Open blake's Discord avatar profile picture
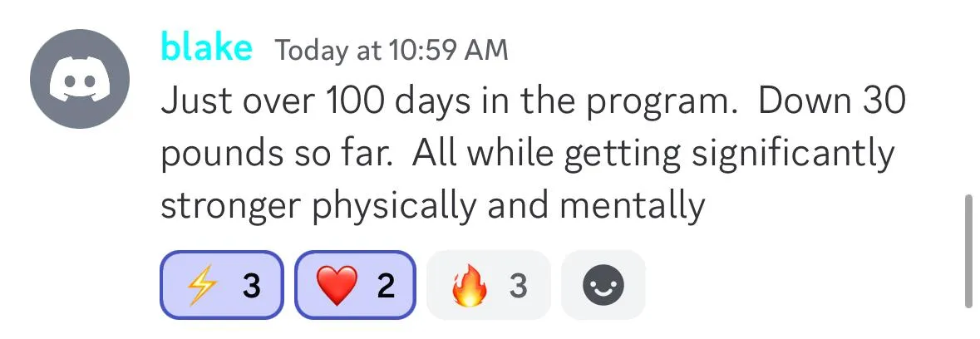Viewport: 980px width, 339px height. (x=80, y=79)
